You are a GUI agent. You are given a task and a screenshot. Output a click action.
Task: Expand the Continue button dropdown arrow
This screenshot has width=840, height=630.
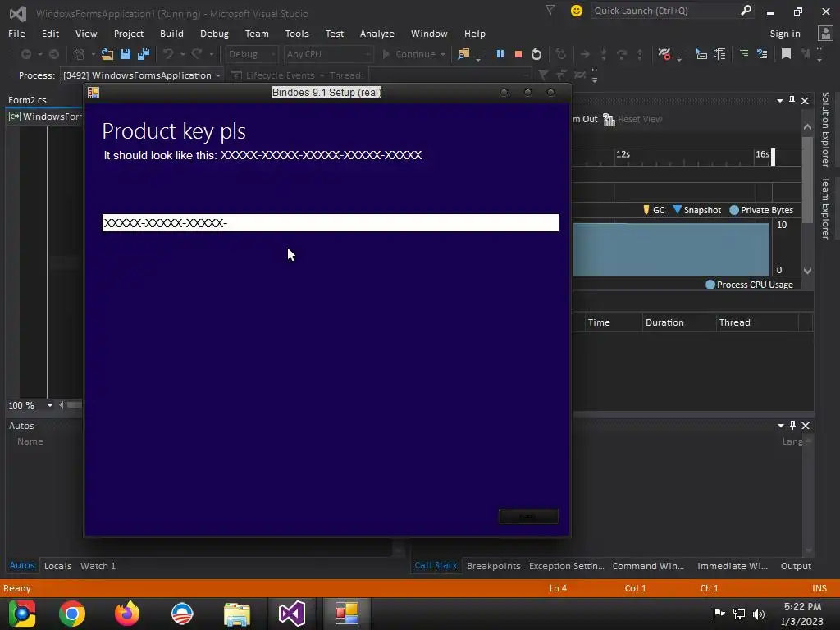[x=443, y=55]
